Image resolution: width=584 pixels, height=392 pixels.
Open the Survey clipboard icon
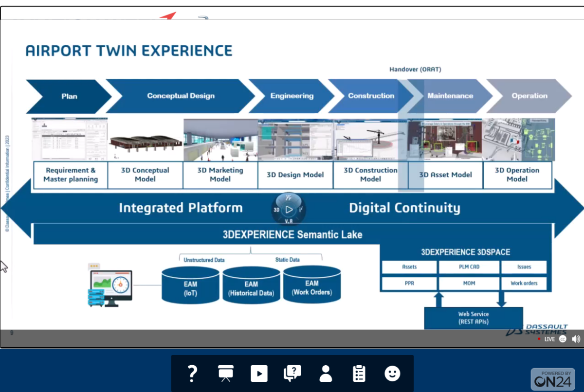click(359, 374)
